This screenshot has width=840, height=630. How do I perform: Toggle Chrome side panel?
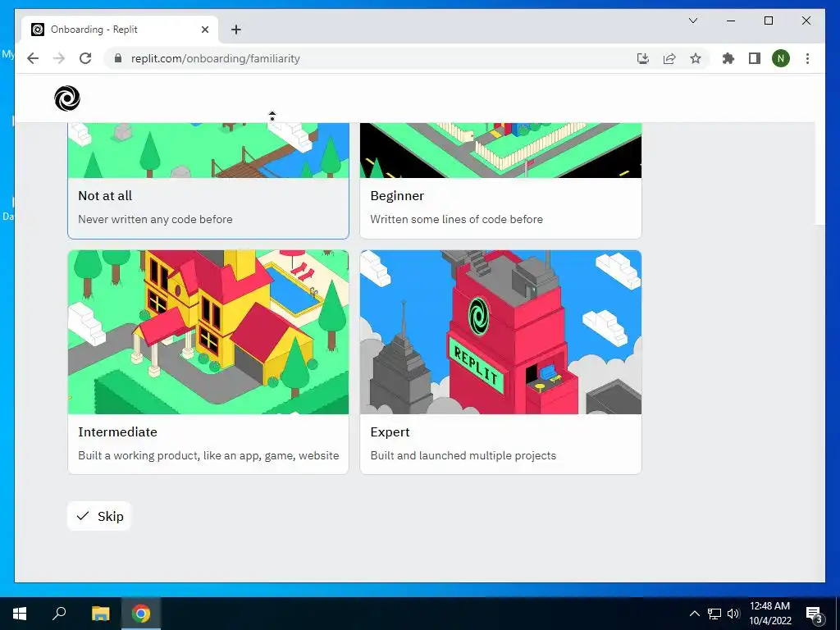755,58
